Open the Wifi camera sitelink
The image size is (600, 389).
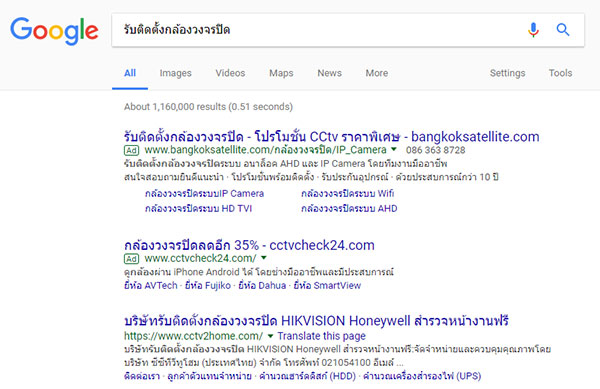pos(347,194)
